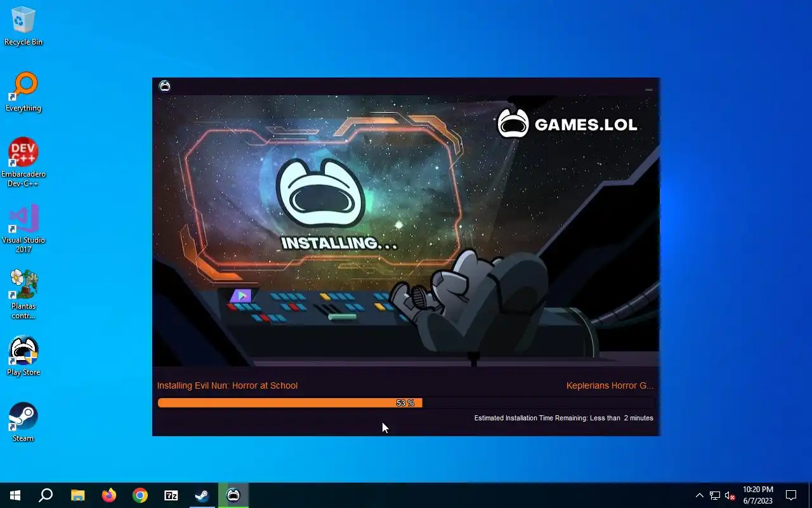
Task: Click the Estimated Installation Time Remaining text
Action: (563, 418)
